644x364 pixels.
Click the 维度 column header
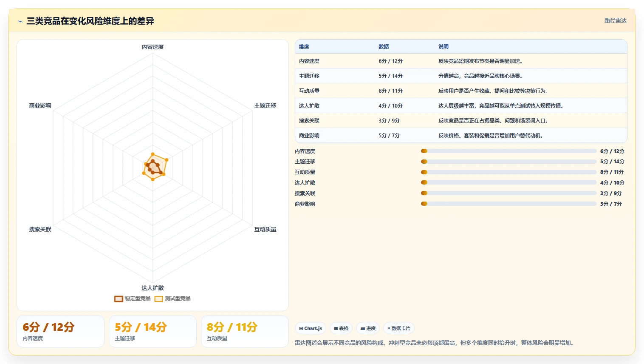pos(304,47)
